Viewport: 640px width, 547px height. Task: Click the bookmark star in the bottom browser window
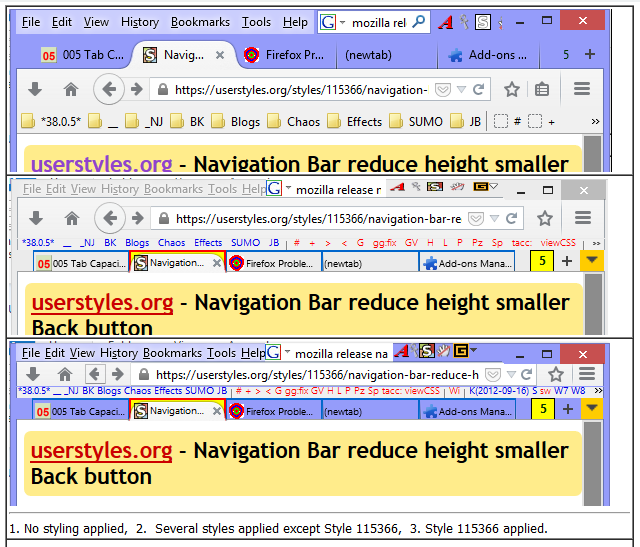556,374
